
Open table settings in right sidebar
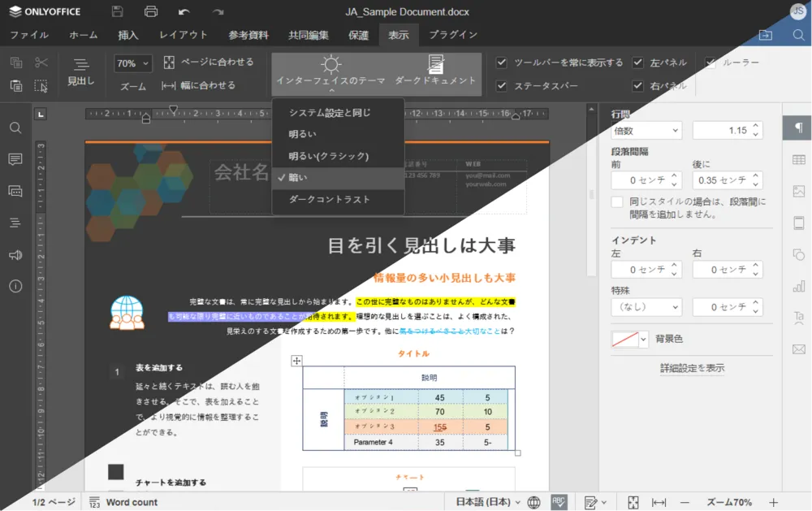[x=798, y=160]
